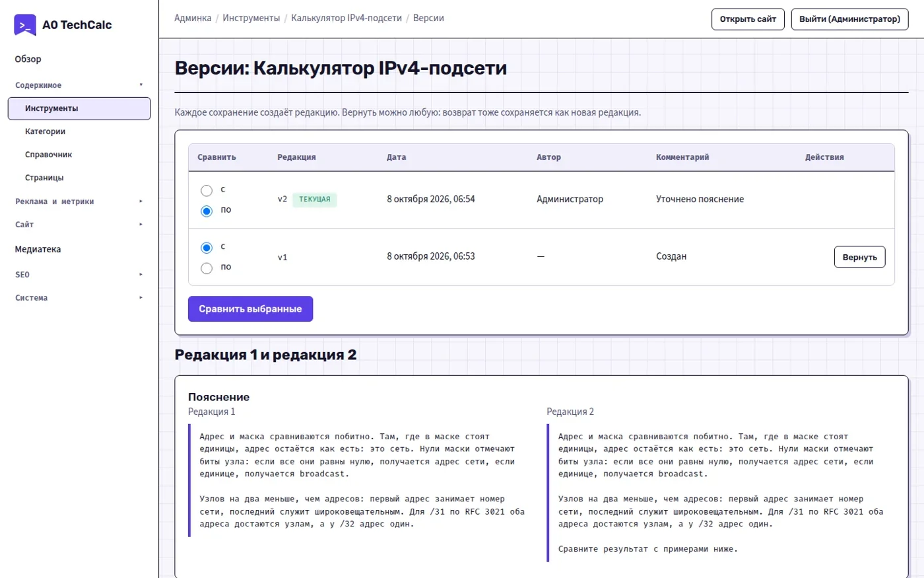Expand the SEO sidebar section

(x=79, y=275)
